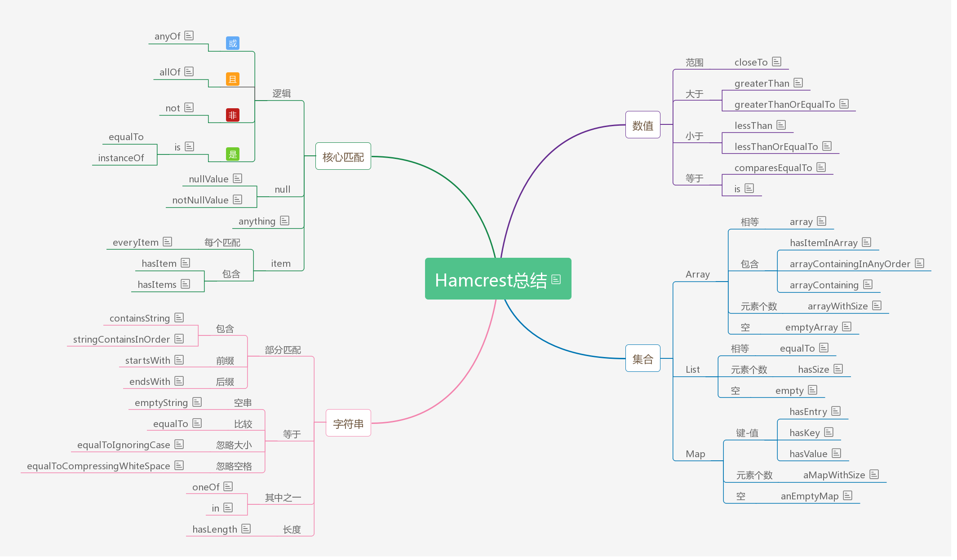Select the 长度 subtopic

[x=292, y=529]
